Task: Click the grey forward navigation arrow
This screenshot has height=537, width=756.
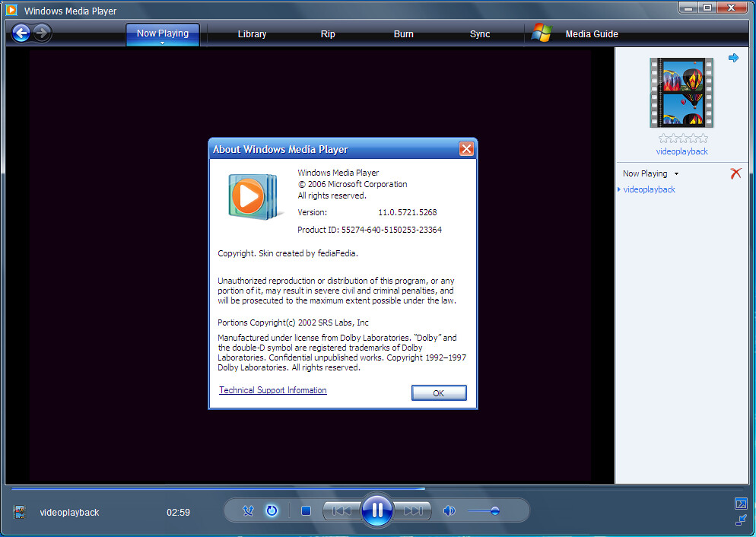Action: [42, 33]
